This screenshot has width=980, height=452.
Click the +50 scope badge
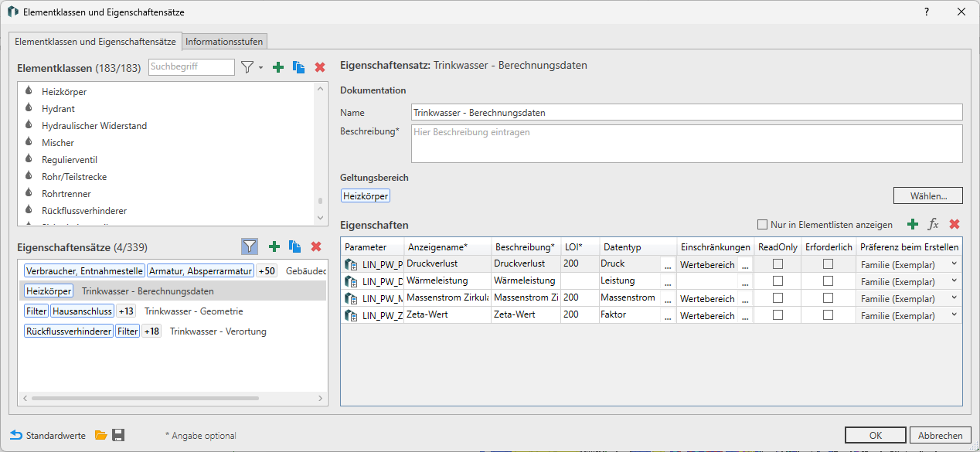point(267,271)
